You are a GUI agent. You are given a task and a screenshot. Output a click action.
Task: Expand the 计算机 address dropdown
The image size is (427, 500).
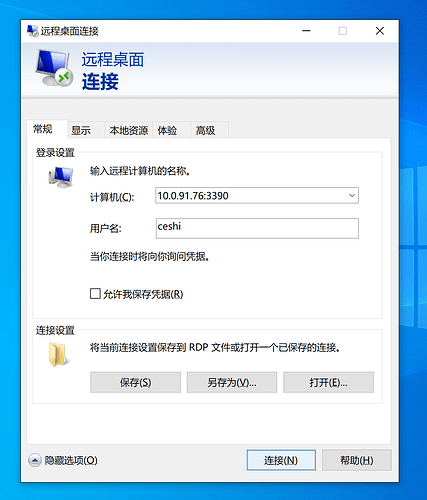point(352,195)
